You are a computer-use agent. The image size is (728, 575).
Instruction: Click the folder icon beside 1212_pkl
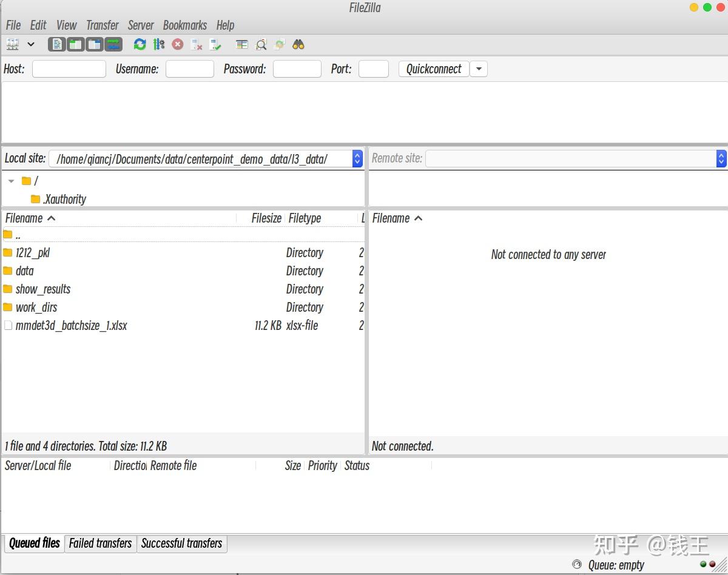tap(8, 252)
